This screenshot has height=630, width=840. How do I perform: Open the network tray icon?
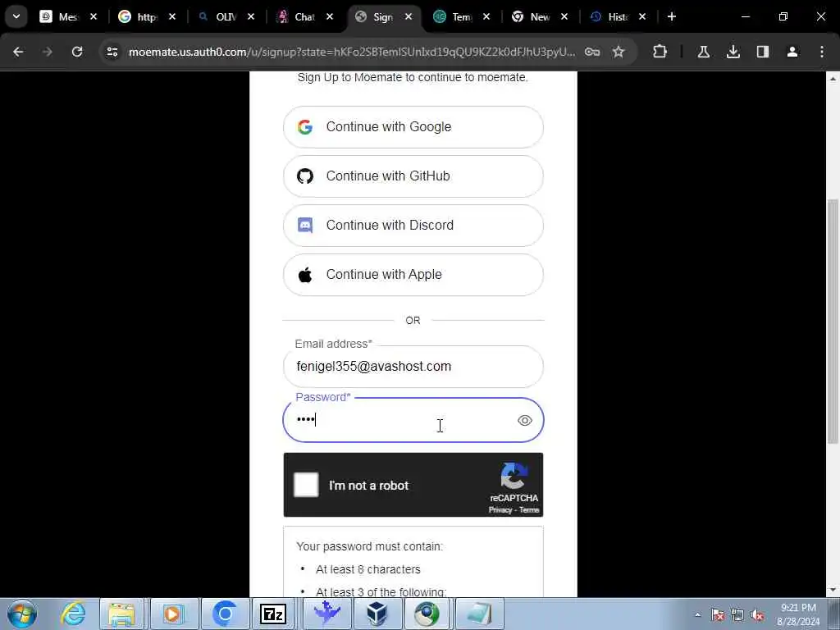pyautogui.click(x=737, y=615)
